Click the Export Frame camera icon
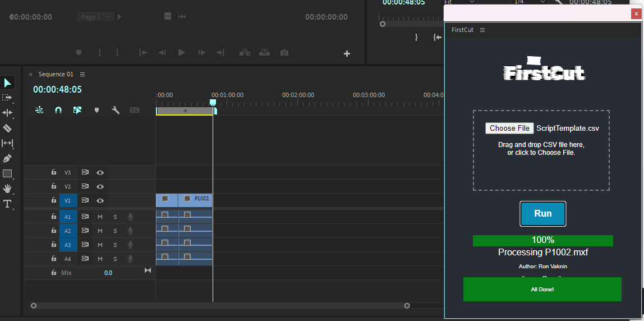The image size is (644, 321). point(284,53)
